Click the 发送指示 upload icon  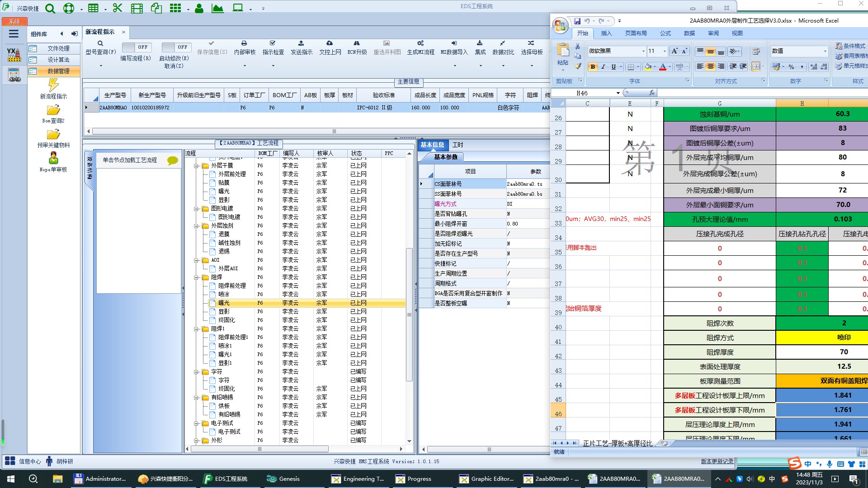click(x=301, y=43)
